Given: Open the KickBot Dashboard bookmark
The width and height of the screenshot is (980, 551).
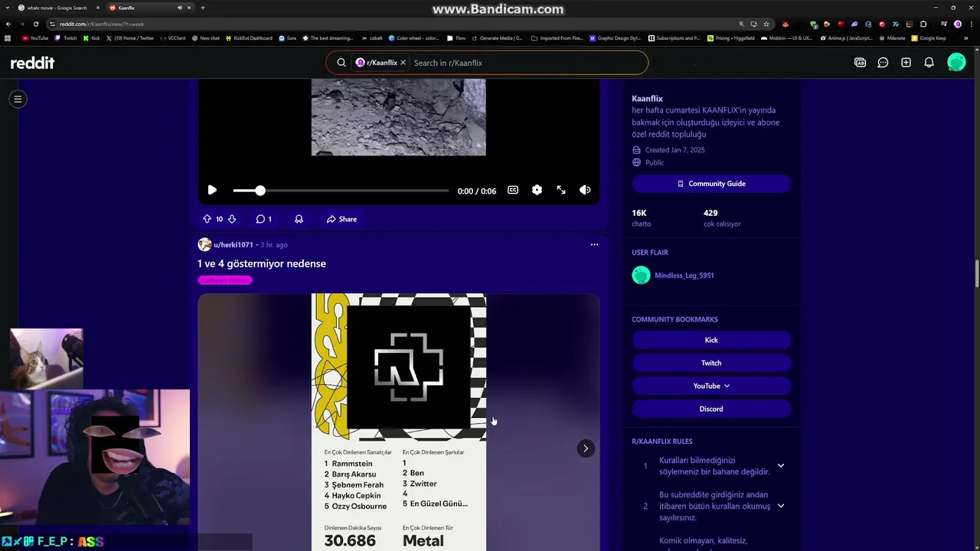Looking at the screenshot, I should 249,37.
